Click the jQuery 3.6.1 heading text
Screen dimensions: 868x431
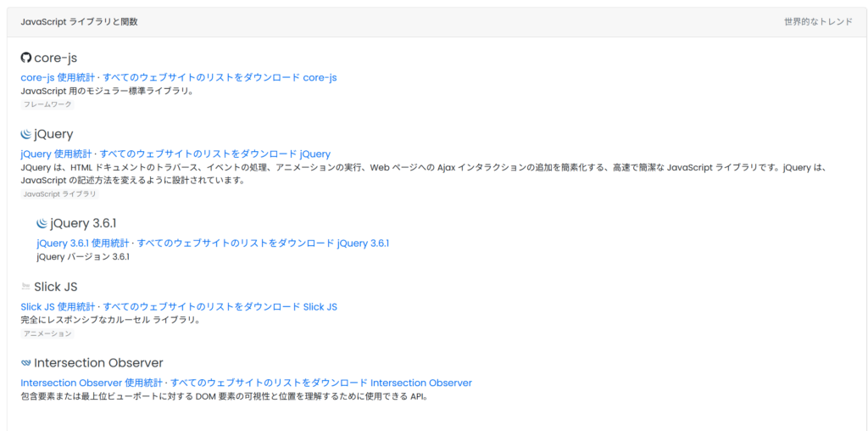pyautogui.click(x=83, y=224)
